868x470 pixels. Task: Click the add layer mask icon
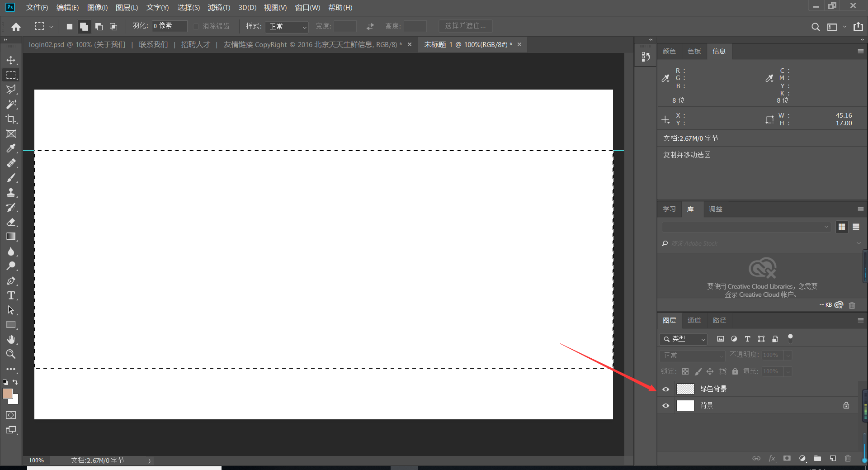787,458
